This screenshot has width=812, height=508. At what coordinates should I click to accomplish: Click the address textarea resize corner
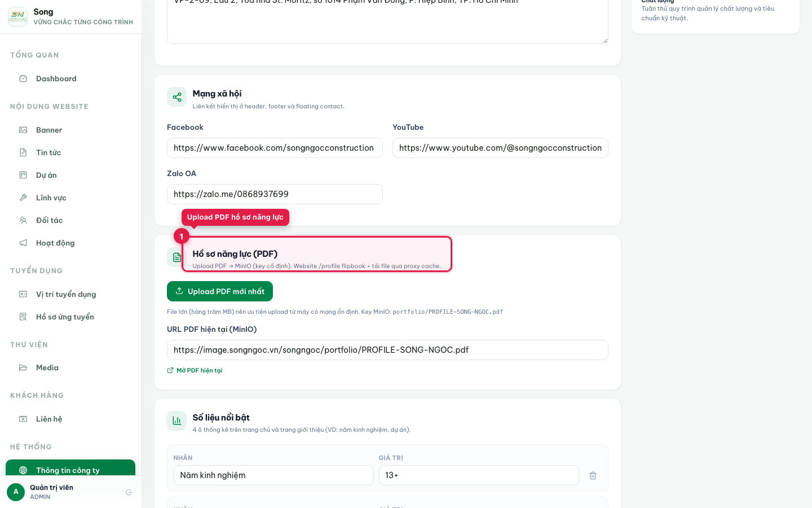point(604,40)
